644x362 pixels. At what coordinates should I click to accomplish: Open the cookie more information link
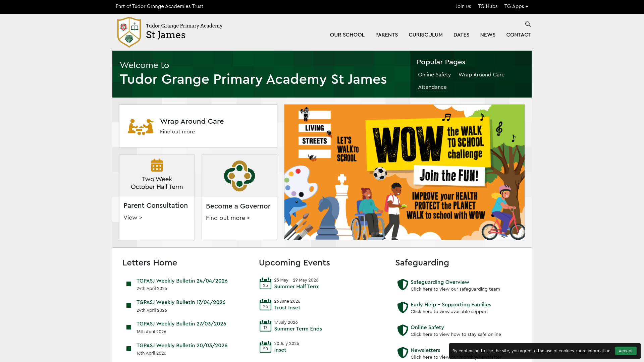[x=593, y=351]
